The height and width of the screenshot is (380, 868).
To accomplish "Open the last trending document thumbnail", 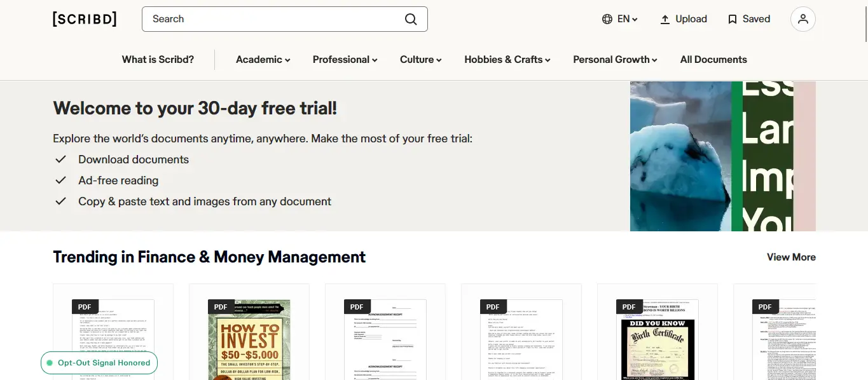I will 784,340.
